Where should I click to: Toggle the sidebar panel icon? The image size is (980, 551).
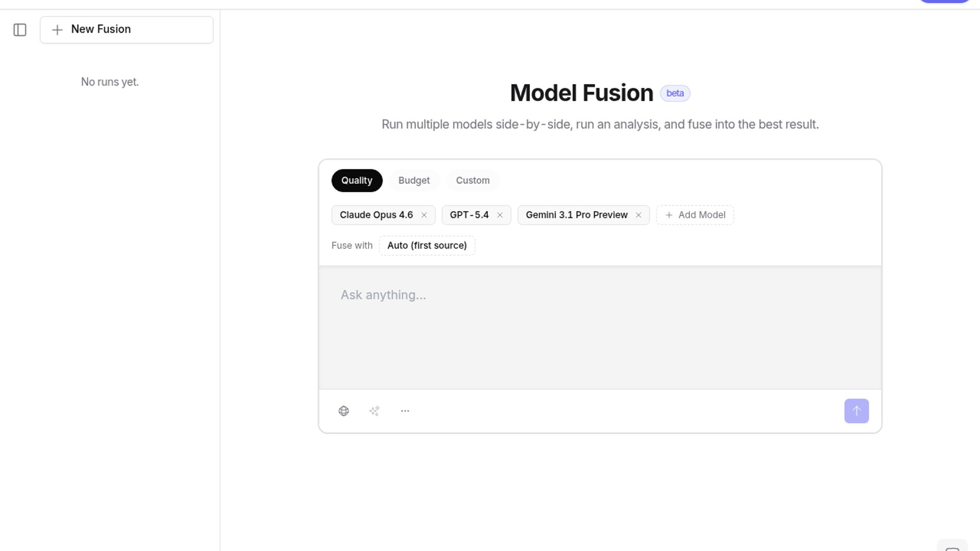tap(20, 30)
